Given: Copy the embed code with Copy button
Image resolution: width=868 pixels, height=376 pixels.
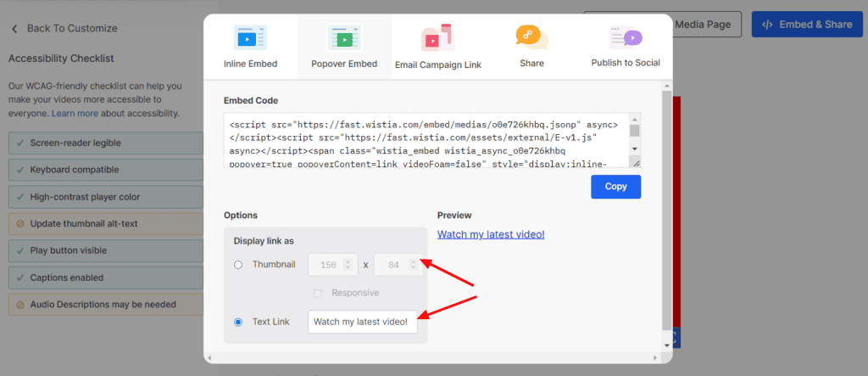Looking at the screenshot, I should (x=615, y=187).
